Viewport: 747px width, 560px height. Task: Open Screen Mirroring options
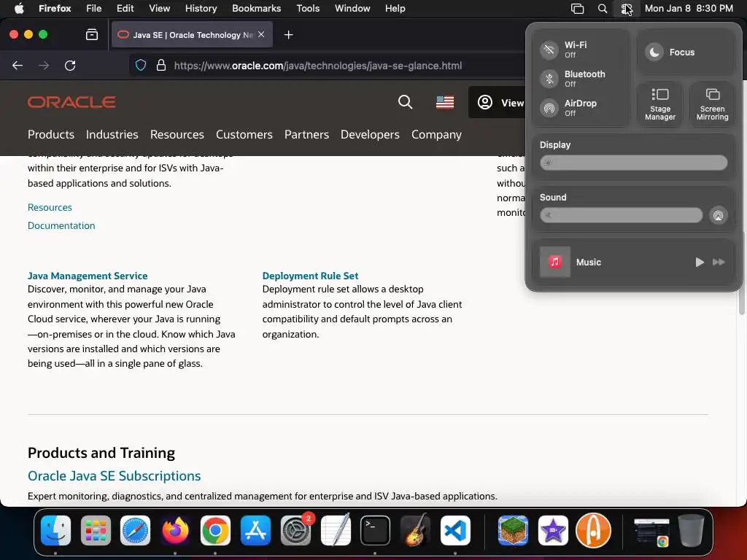[x=712, y=104]
